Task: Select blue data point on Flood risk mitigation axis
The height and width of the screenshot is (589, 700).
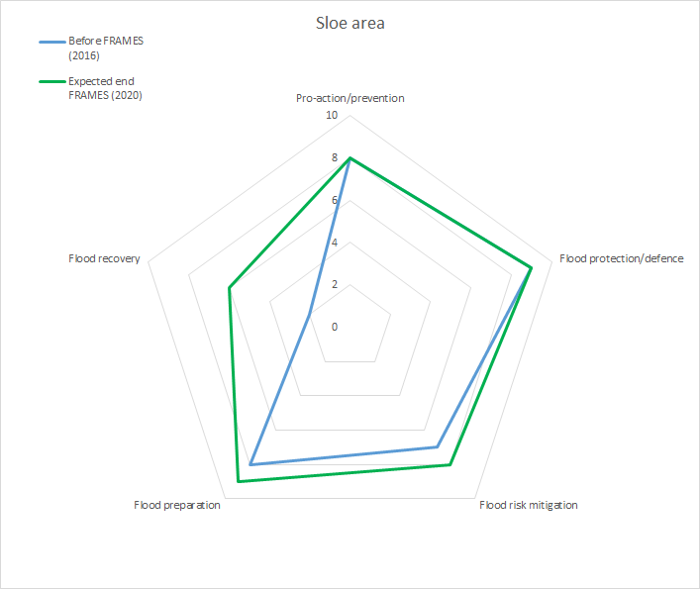Action: click(438, 447)
